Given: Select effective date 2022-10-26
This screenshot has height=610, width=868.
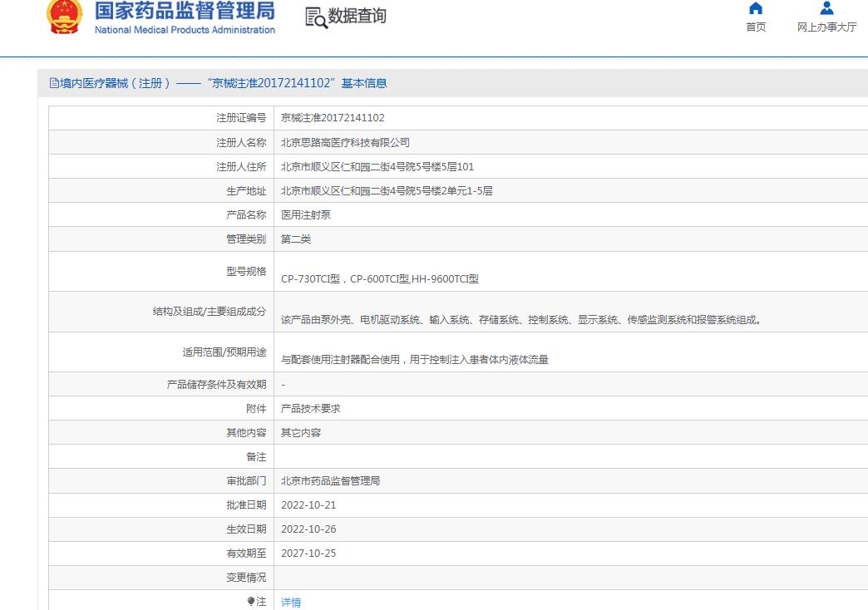Looking at the screenshot, I should [308, 529].
